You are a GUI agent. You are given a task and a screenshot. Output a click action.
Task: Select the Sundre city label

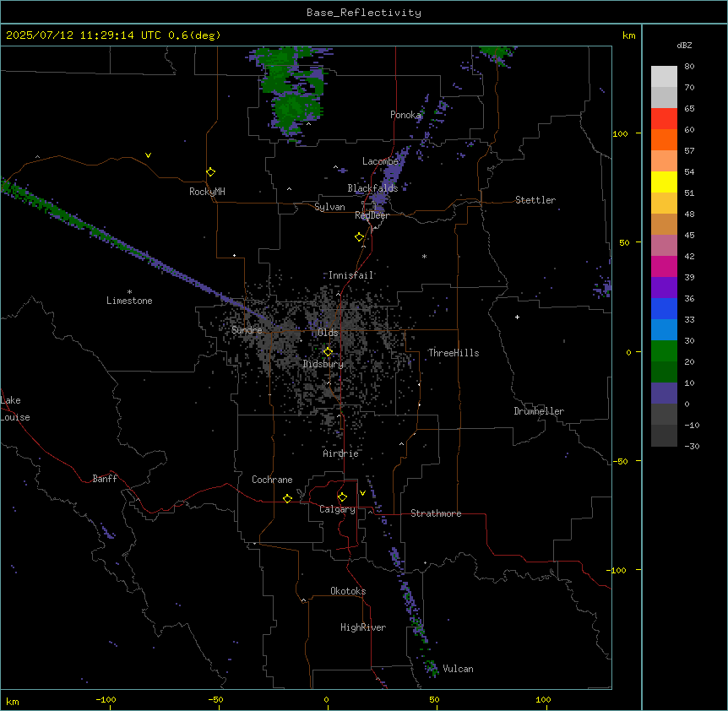click(x=247, y=330)
